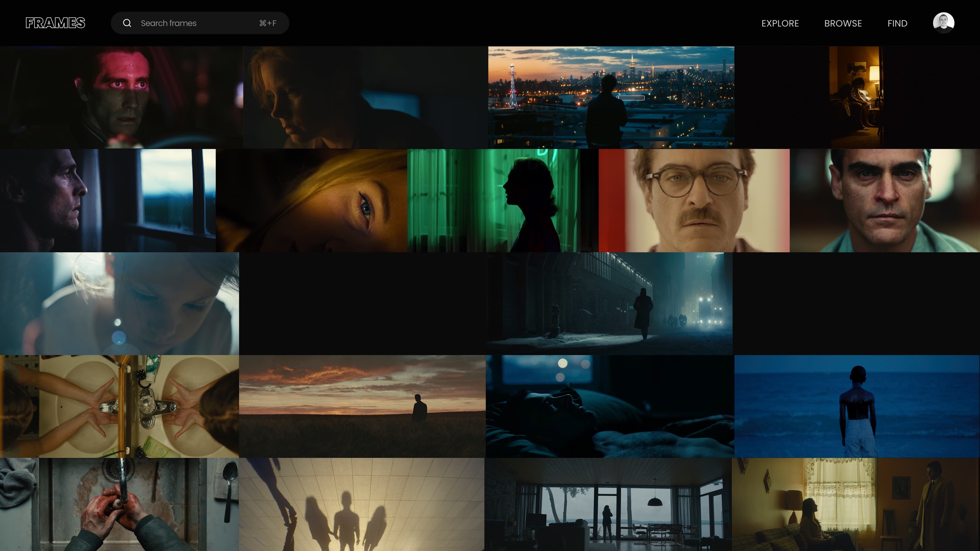Open close-up frame of blonde woman's eye
This screenshot has height=551, width=980.
tap(312, 201)
